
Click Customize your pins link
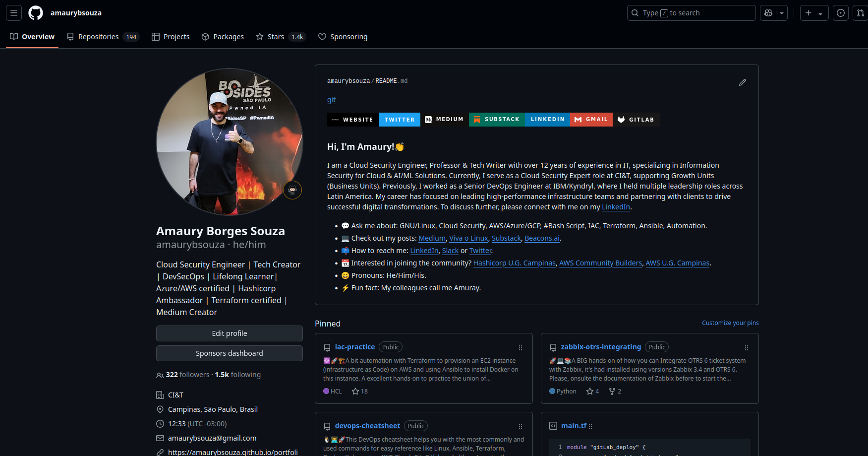(730, 323)
